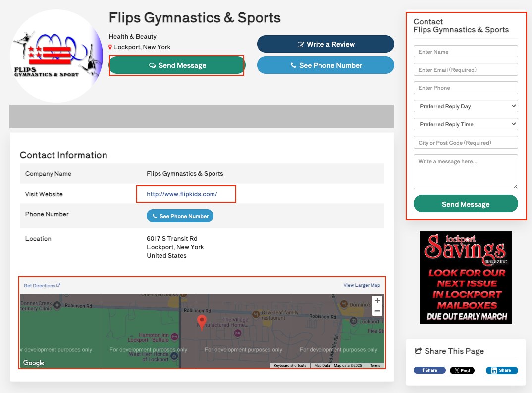Share the page on LinkedIn

pos(502,370)
